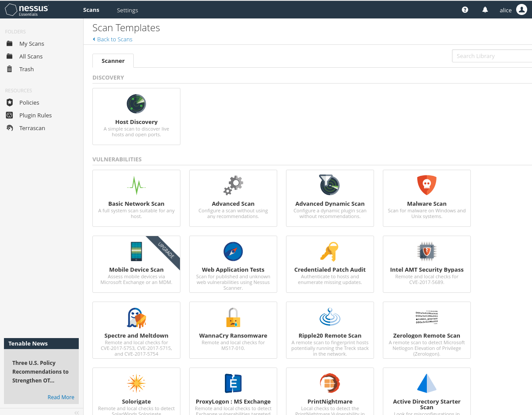Select the Advanced Dynamic Scan funnel icon
Screen dimensions: 532x415
pyautogui.click(x=330, y=185)
